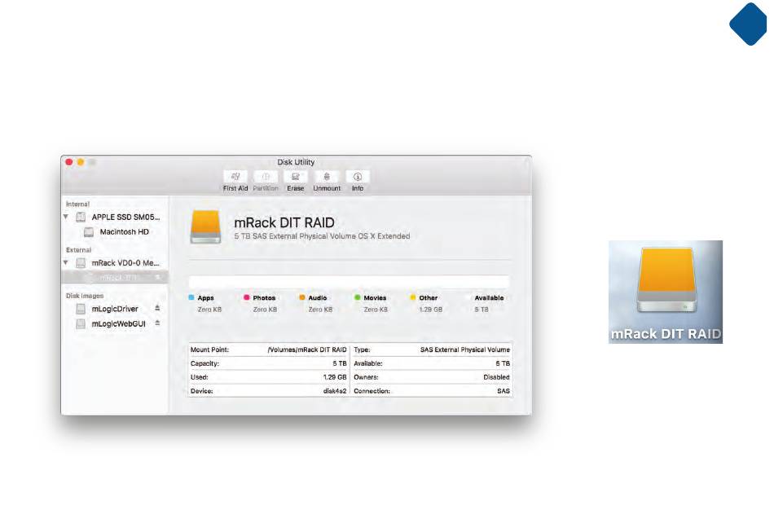Eject the highlighted mRack DIT volume

pos(157,277)
